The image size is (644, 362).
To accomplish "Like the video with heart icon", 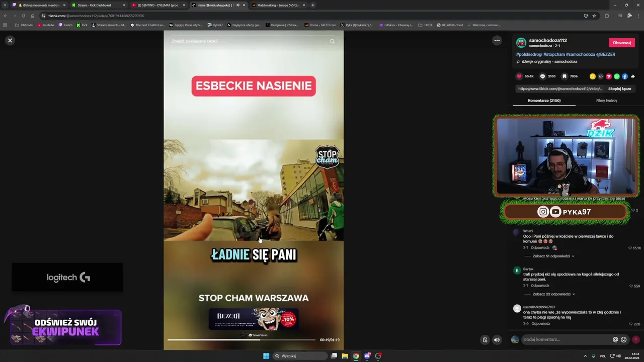I will click(519, 76).
